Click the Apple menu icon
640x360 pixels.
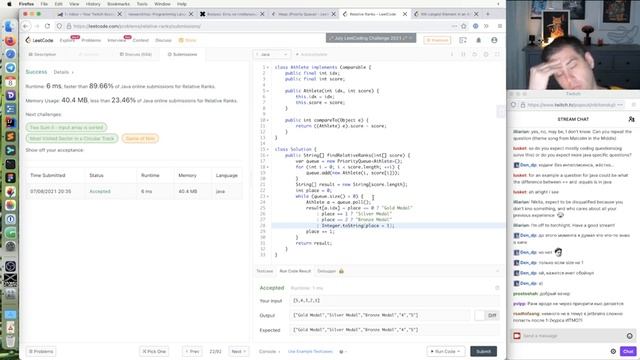[9, 4]
